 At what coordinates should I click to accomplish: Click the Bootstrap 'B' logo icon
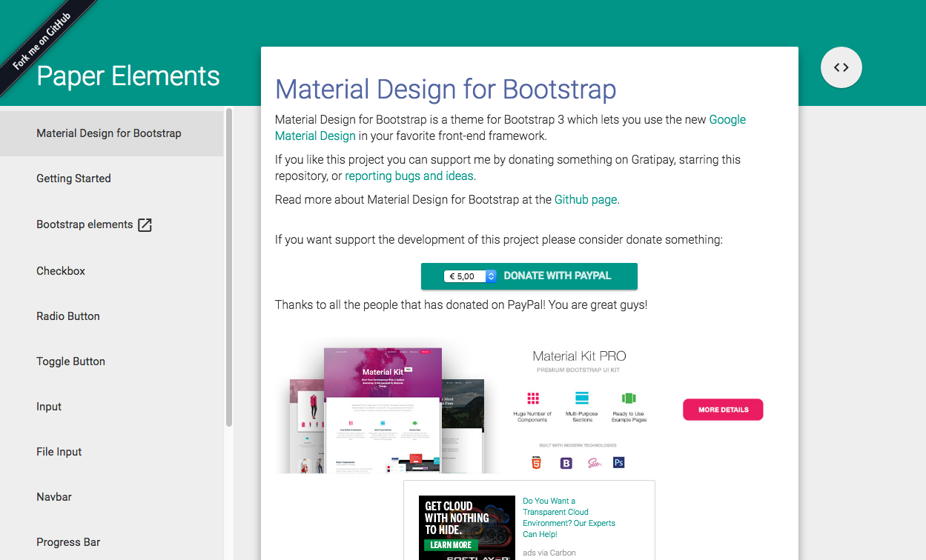click(566, 463)
